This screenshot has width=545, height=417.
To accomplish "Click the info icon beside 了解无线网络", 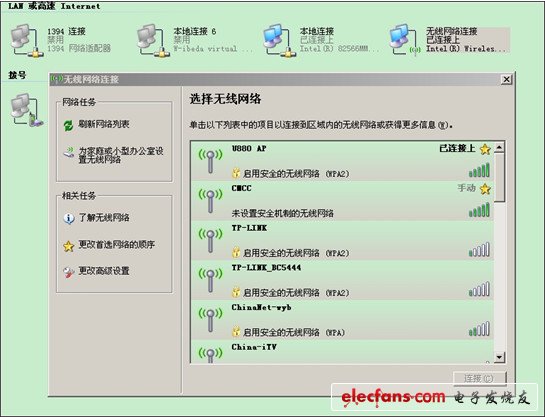I will click(69, 219).
